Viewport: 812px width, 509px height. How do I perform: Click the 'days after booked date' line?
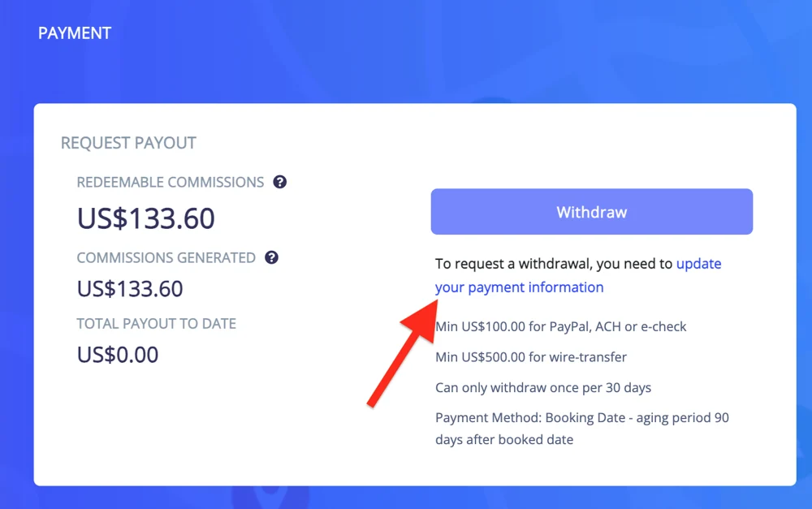(x=504, y=440)
